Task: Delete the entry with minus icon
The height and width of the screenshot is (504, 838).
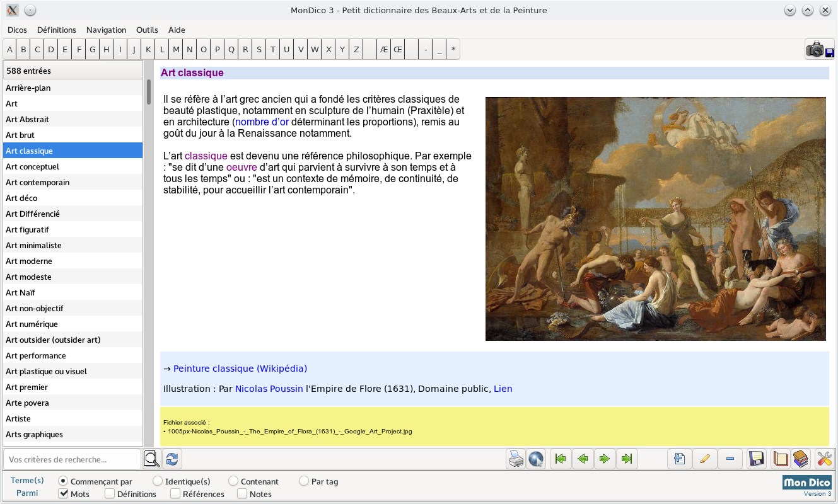Action: tap(730, 459)
